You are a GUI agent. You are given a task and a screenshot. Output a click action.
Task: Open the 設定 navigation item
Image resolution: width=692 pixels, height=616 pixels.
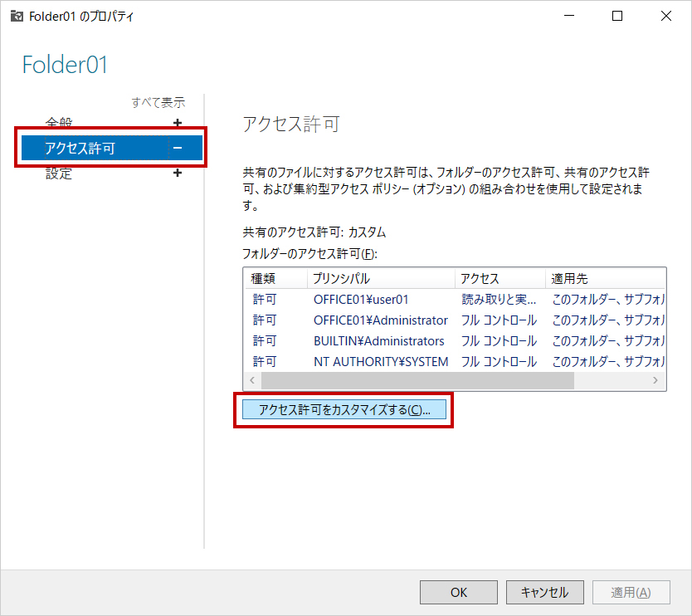click(59, 174)
